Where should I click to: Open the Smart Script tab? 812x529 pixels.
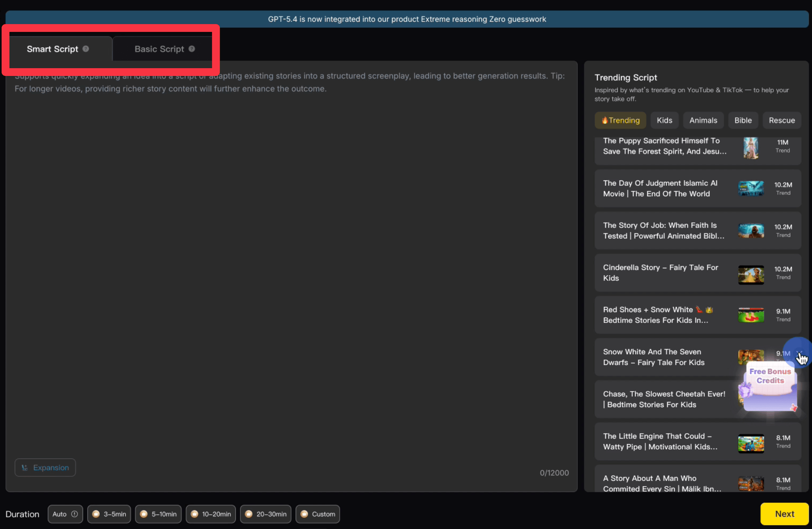coord(53,49)
